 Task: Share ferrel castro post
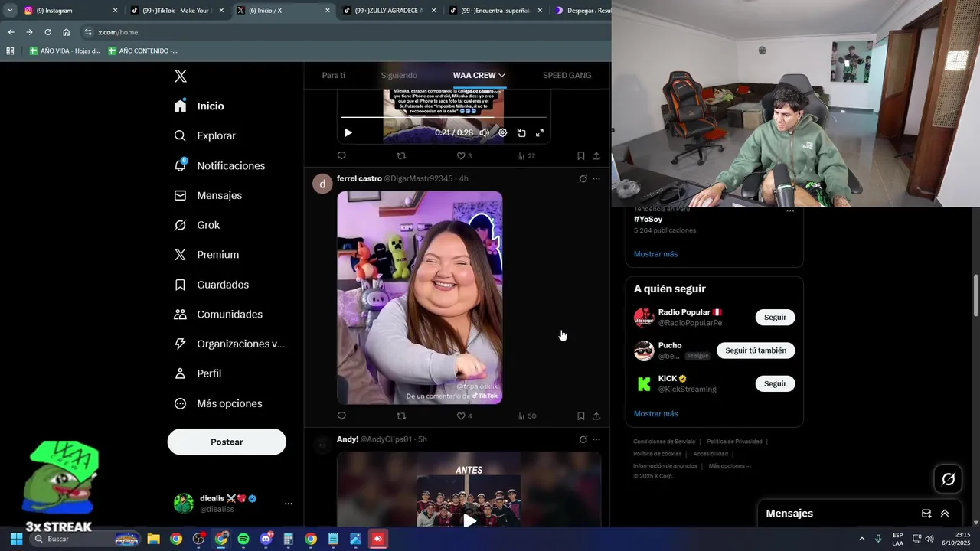click(x=596, y=416)
